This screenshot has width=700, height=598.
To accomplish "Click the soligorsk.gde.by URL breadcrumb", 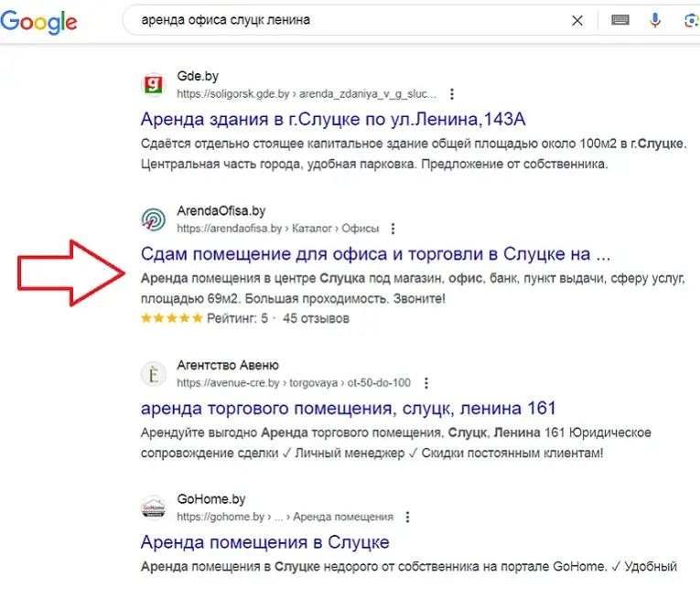I will [x=307, y=94].
